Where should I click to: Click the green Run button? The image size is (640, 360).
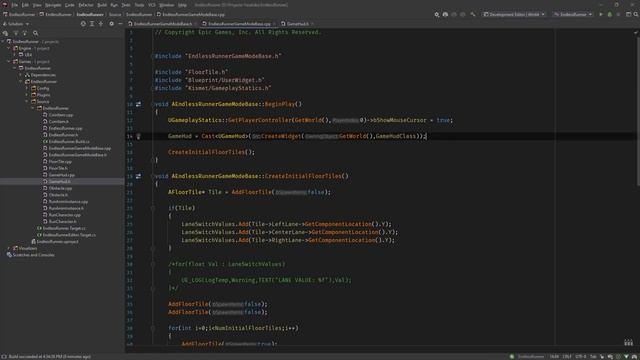[x=601, y=14]
